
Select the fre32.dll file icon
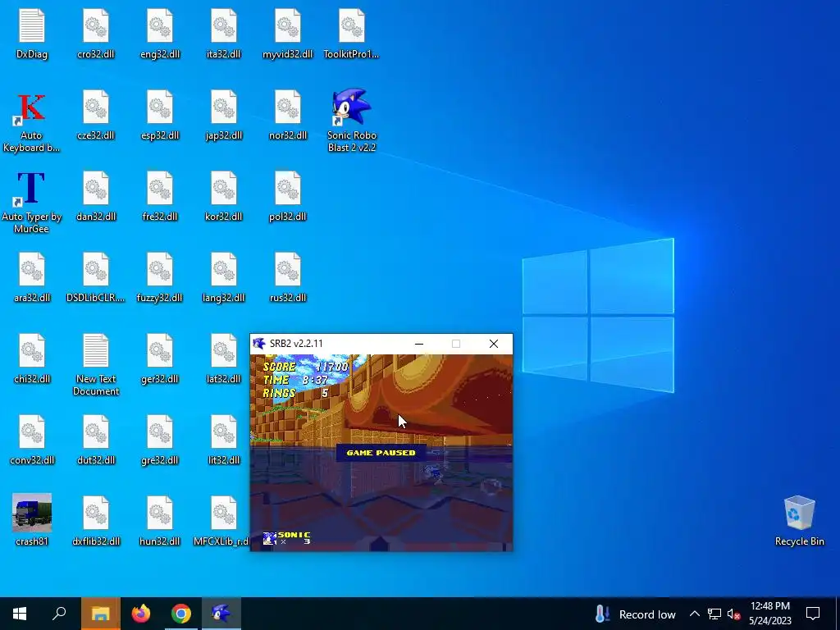click(160, 188)
